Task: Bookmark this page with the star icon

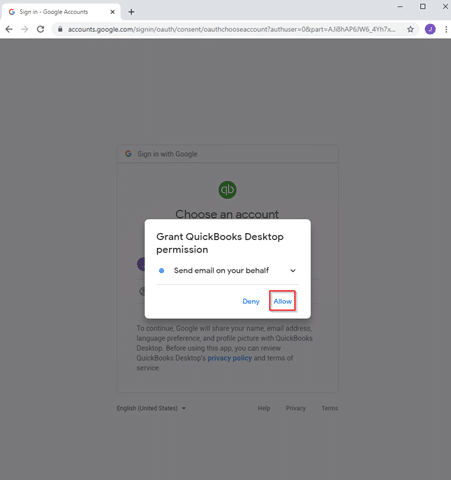Action: 410,29
